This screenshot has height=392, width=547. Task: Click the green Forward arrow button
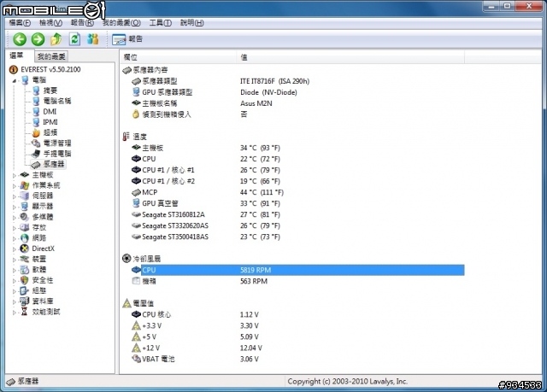click(x=38, y=39)
